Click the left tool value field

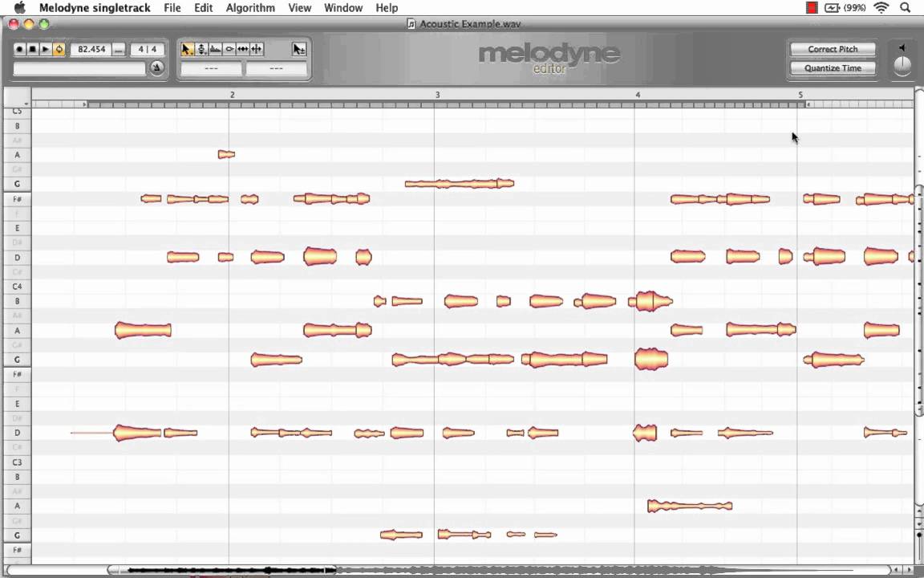tap(211, 68)
